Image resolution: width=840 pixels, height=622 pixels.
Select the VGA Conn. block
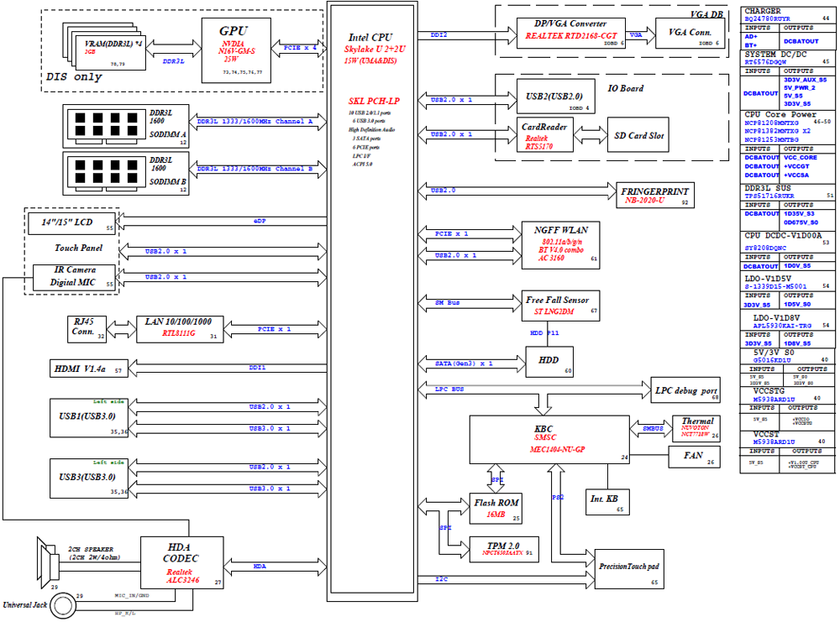[x=690, y=34]
